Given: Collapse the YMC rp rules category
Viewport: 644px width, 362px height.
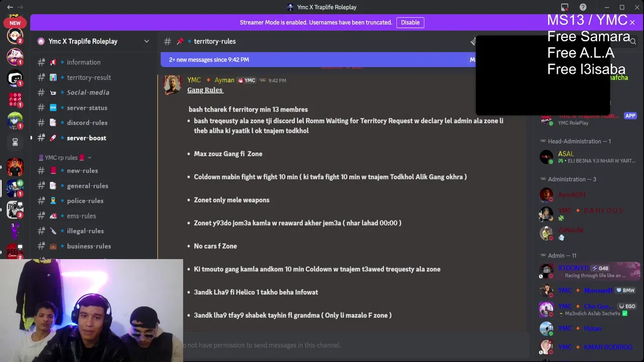Looking at the screenshot, I should 65,157.
